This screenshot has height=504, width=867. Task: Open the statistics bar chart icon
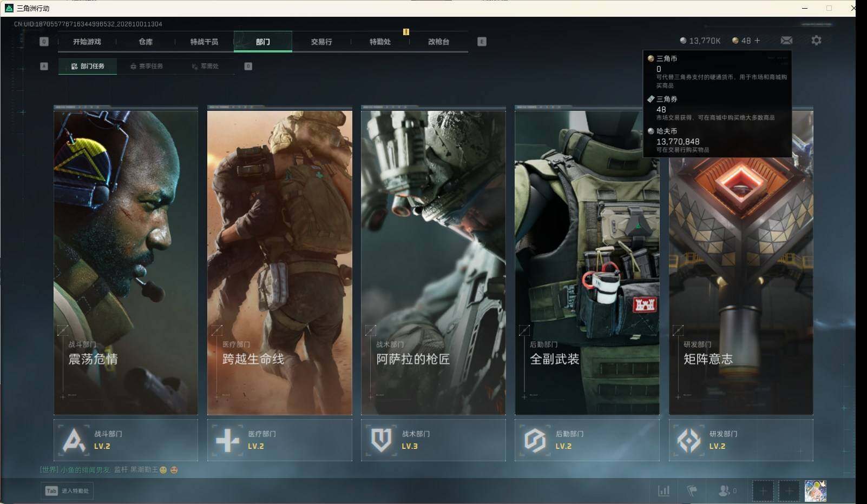click(664, 491)
